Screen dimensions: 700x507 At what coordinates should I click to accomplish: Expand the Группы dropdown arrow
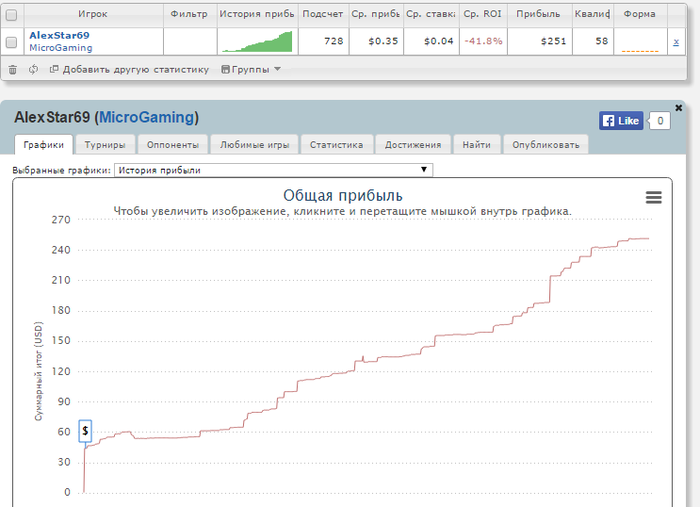[277, 69]
